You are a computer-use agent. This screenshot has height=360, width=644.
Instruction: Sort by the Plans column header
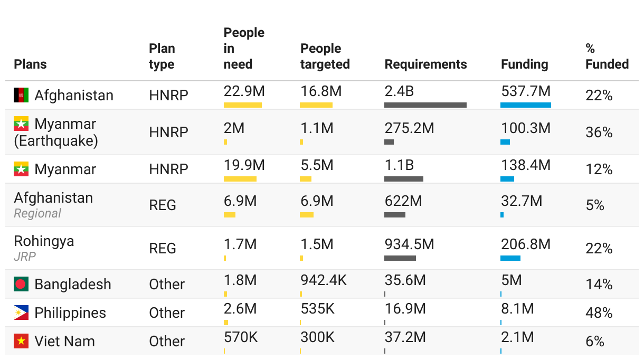pyautogui.click(x=30, y=64)
